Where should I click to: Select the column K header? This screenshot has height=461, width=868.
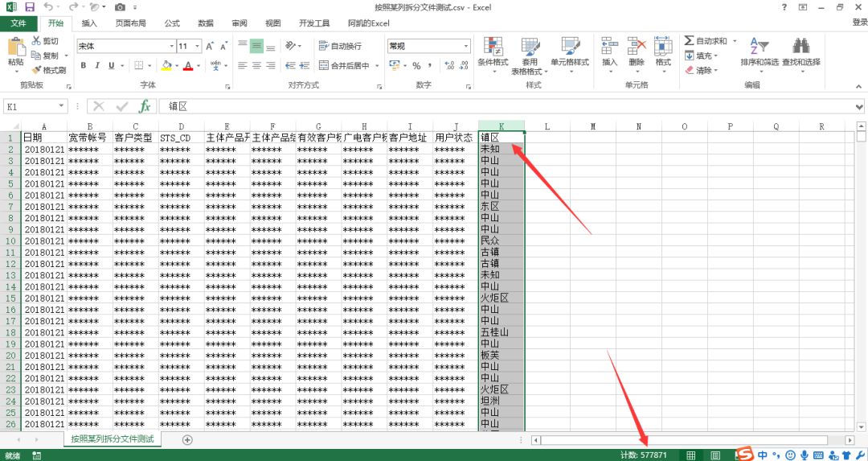pos(501,126)
